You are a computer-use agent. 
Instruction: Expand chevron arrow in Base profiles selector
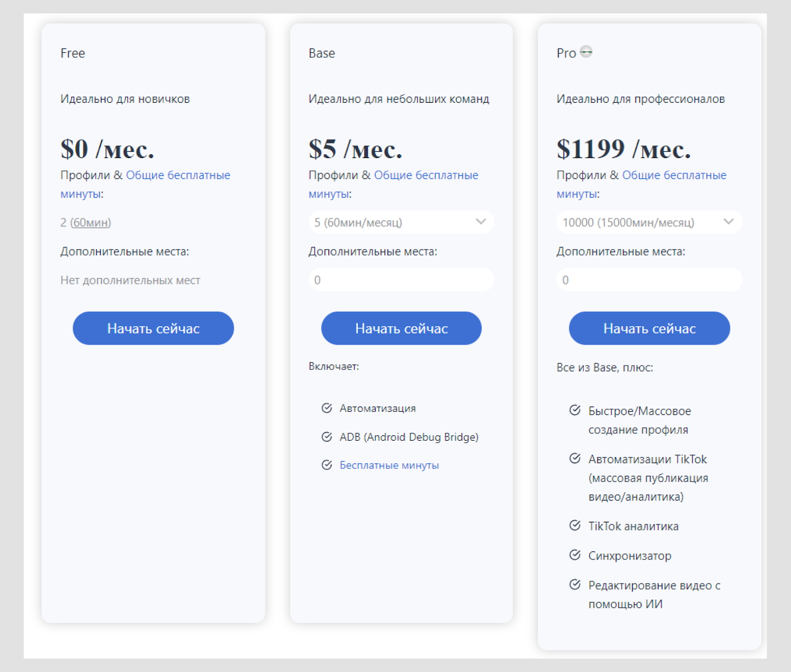481,222
